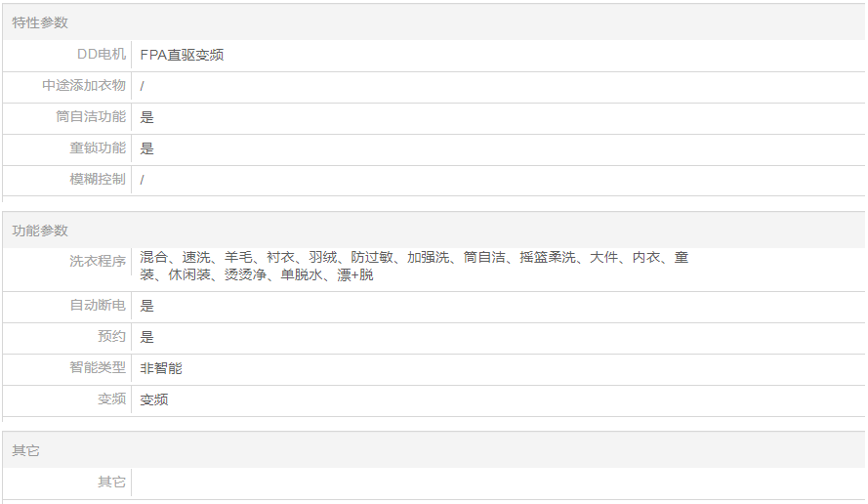Select the 洗衣程序 row label
This screenshot has width=868, height=504.
pyautogui.click(x=98, y=262)
